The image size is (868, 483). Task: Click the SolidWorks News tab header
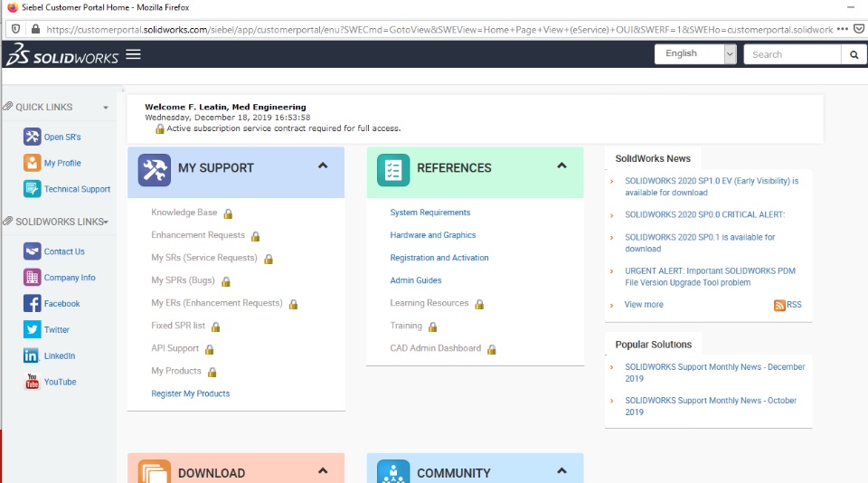(x=653, y=158)
